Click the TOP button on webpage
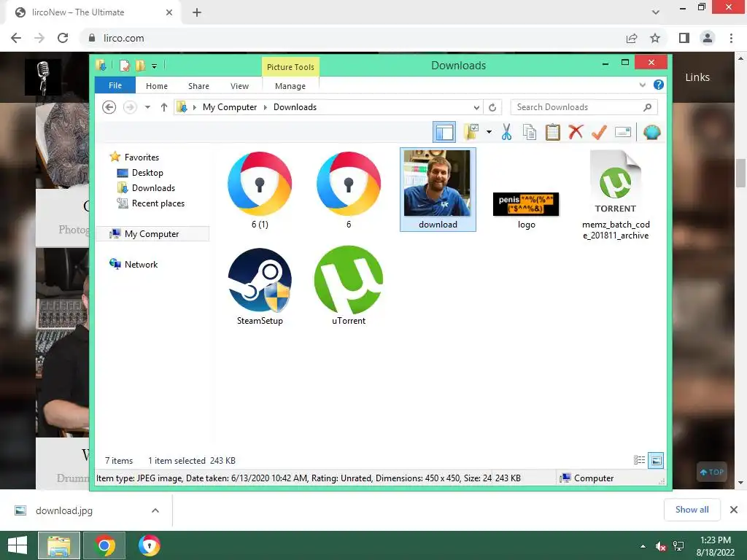 712,472
